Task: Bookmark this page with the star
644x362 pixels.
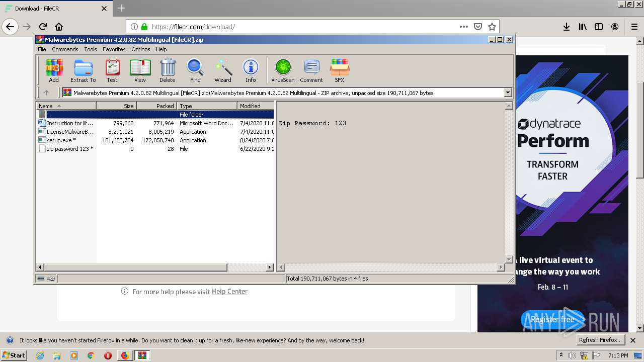Action: (492, 27)
